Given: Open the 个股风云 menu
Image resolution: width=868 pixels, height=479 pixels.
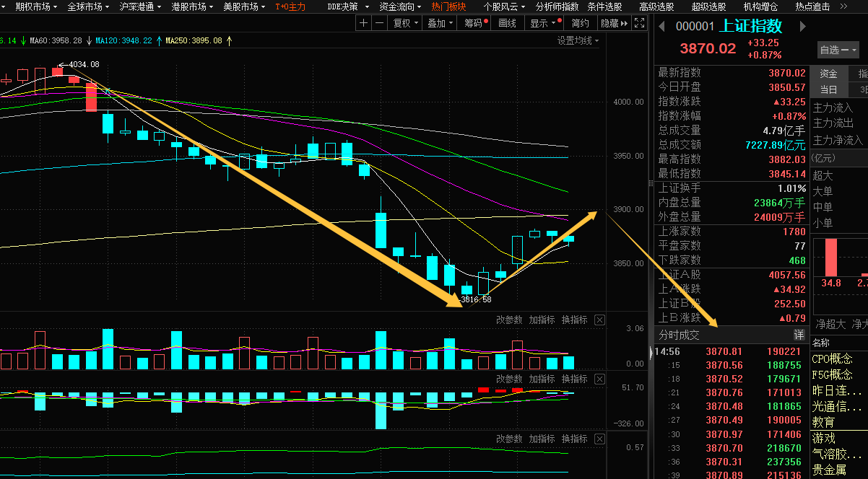Looking at the screenshot, I should tap(504, 6).
